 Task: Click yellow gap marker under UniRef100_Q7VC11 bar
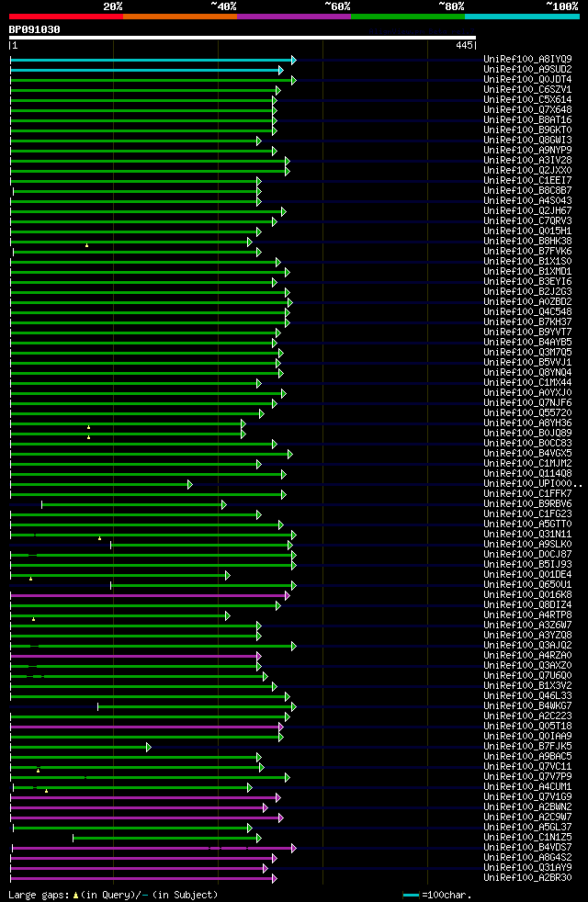39,771
